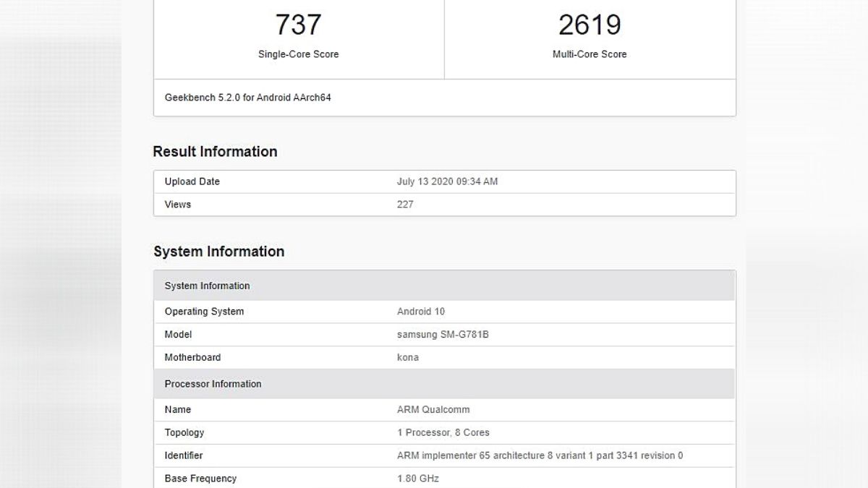Click the grey System Information table header

coord(207,286)
